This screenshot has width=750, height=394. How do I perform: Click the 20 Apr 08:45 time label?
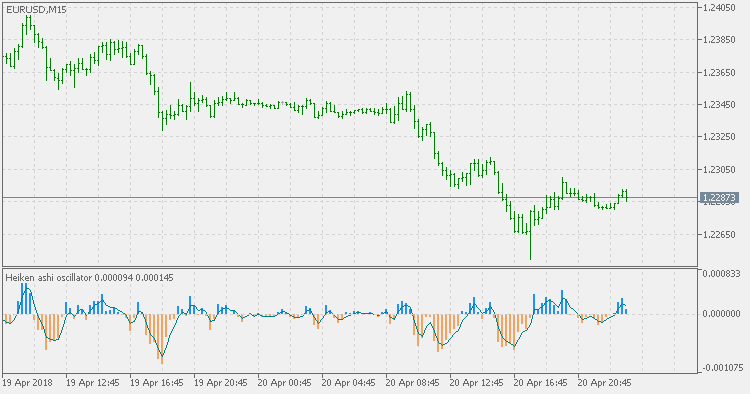[x=413, y=383]
